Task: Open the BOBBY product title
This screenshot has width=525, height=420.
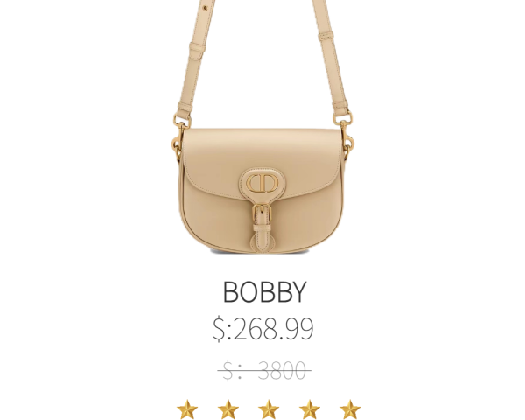Action: click(x=264, y=292)
